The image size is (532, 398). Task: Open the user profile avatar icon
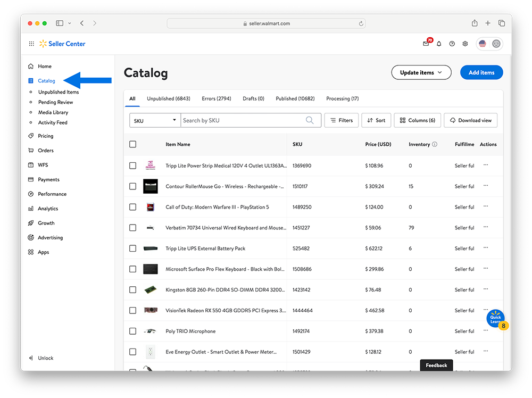(x=496, y=44)
